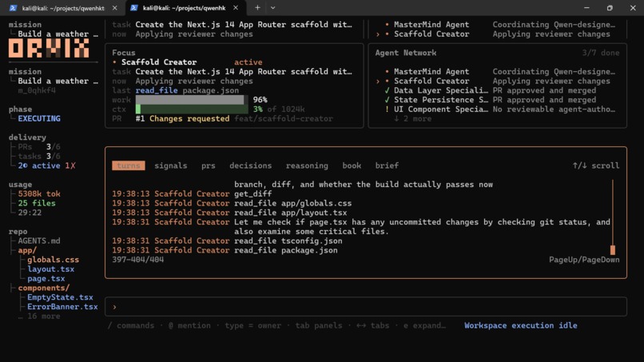Click the PRs 3/6 delivery entry
This screenshot has height=362, width=644.
click(x=39, y=147)
